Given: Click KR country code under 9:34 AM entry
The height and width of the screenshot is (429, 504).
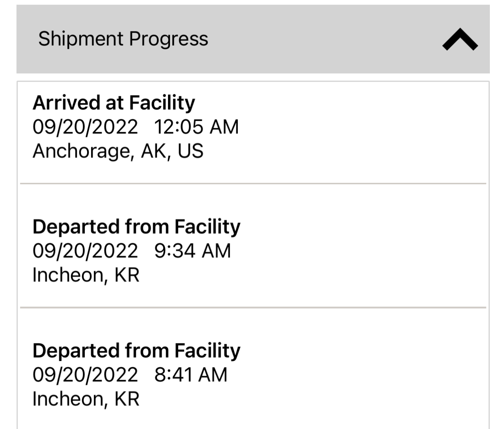Looking at the screenshot, I should tap(127, 275).
